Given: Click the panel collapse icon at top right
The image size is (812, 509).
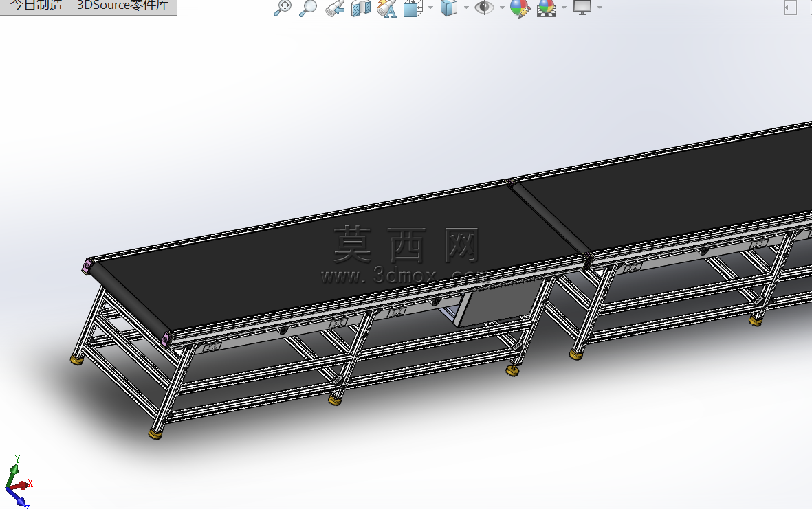Looking at the screenshot, I should (790, 8).
